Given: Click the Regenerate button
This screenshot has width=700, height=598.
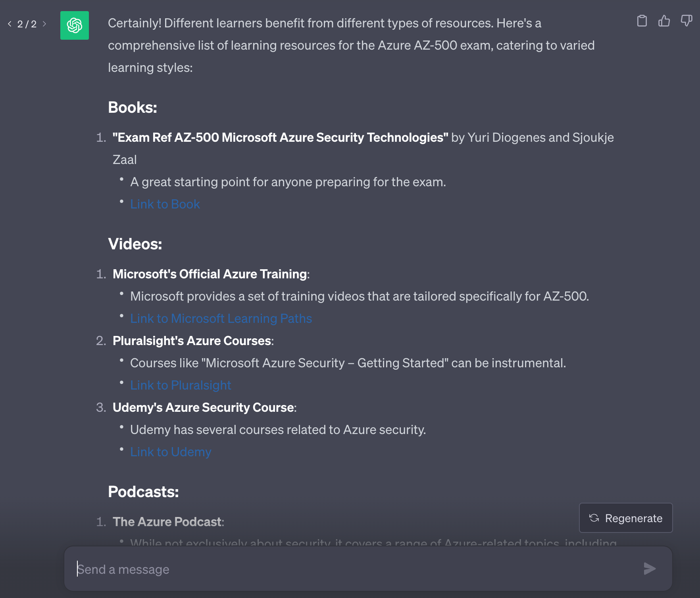Looking at the screenshot, I should click(x=626, y=518).
